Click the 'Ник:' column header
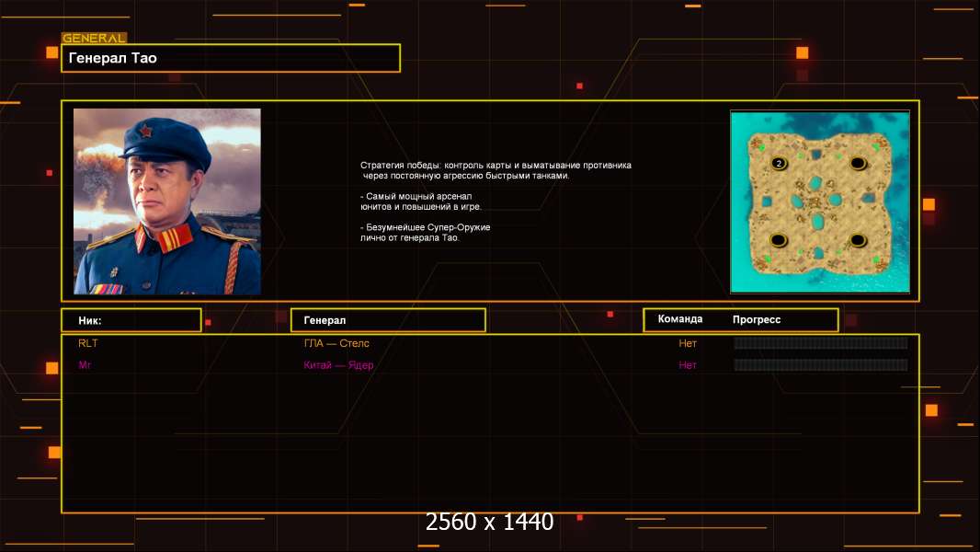Screen dimensions: 980x552 [131, 320]
